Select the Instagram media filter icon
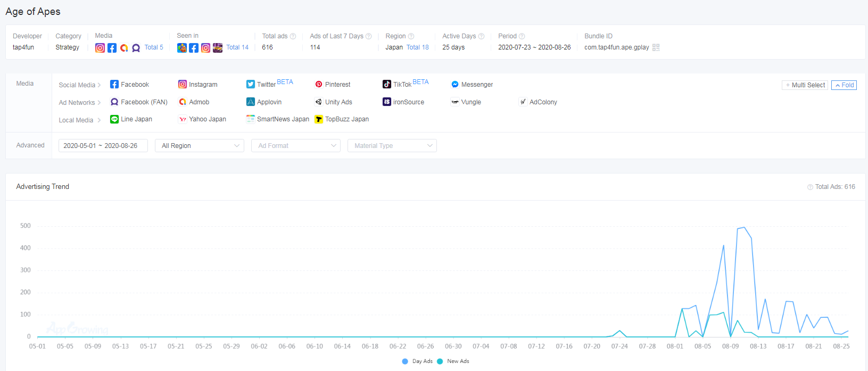The height and width of the screenshot is (371, 868). [x=183, y=85]
